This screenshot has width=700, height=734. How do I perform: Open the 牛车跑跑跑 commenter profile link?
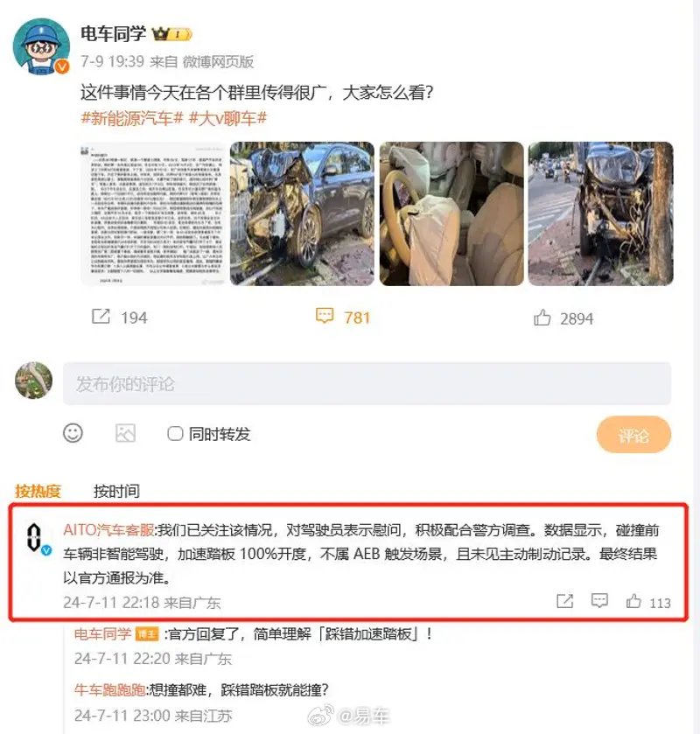point(109,690)
